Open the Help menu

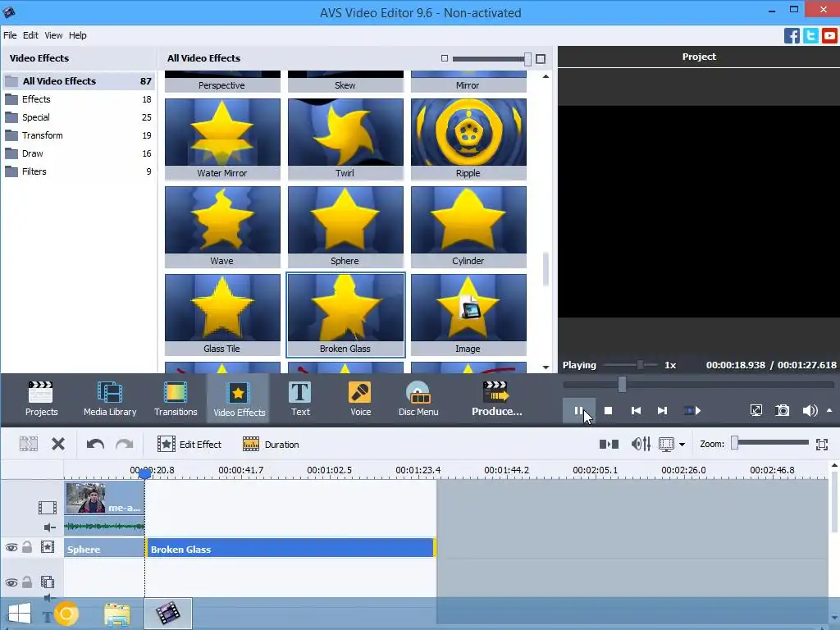pos(78,35)
